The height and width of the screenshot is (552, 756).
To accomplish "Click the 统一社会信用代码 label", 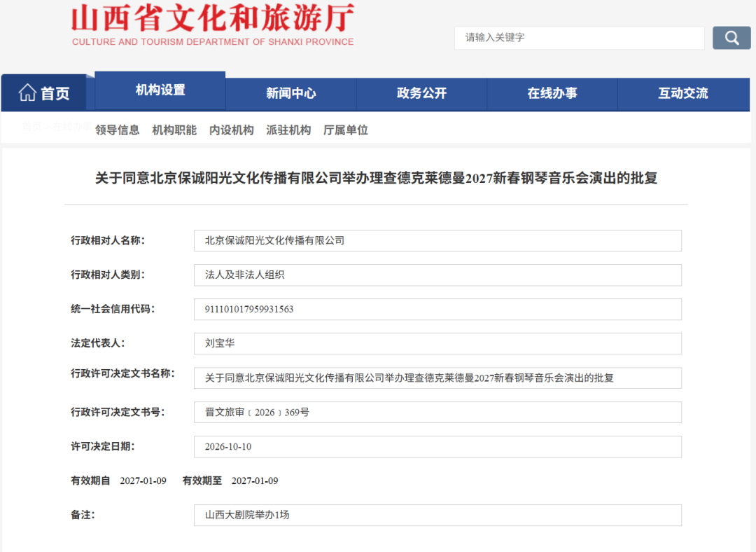I will point(113,309).
